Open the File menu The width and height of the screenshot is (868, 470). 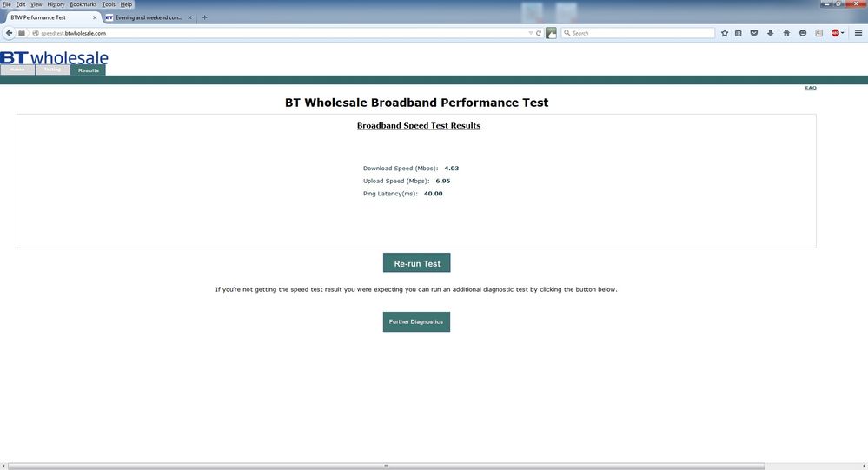[x=7, y=4]
